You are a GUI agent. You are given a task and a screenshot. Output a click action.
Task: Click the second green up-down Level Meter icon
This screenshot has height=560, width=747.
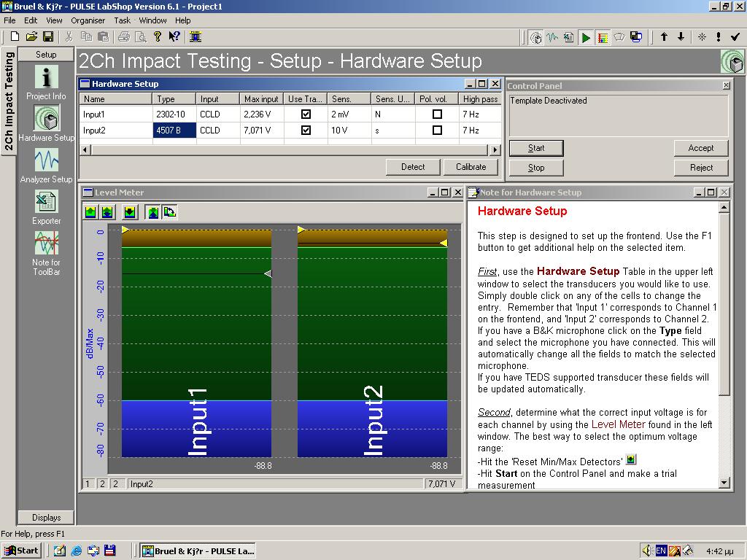tap(108, 212)
